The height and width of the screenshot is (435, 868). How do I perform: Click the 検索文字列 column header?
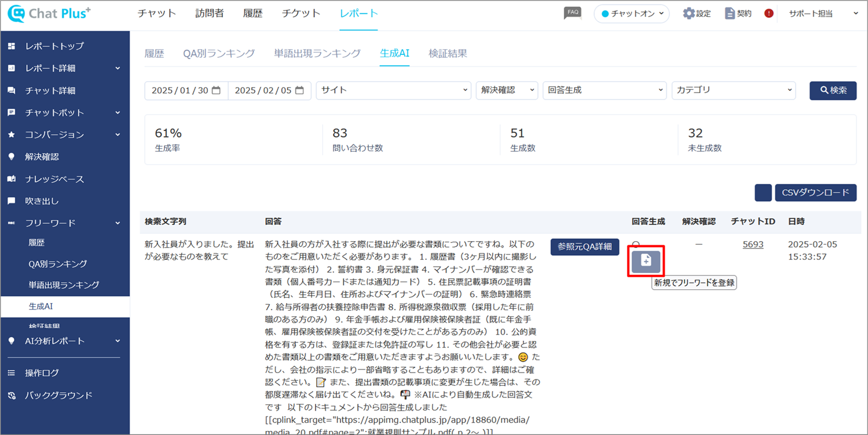[166, 222]
